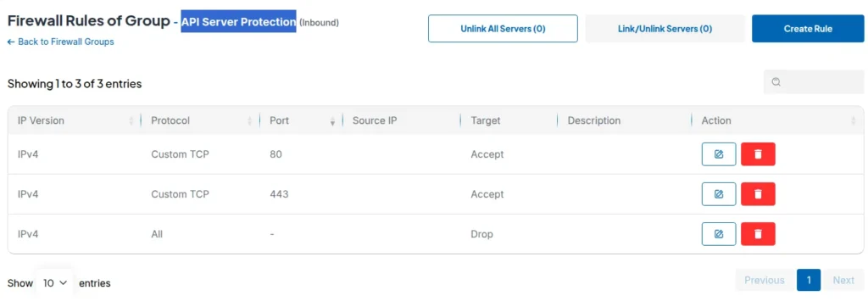Click the search magnifier icon
Image resolution: width=868 pixels, height=307 pixels.
tap(776, 82)
